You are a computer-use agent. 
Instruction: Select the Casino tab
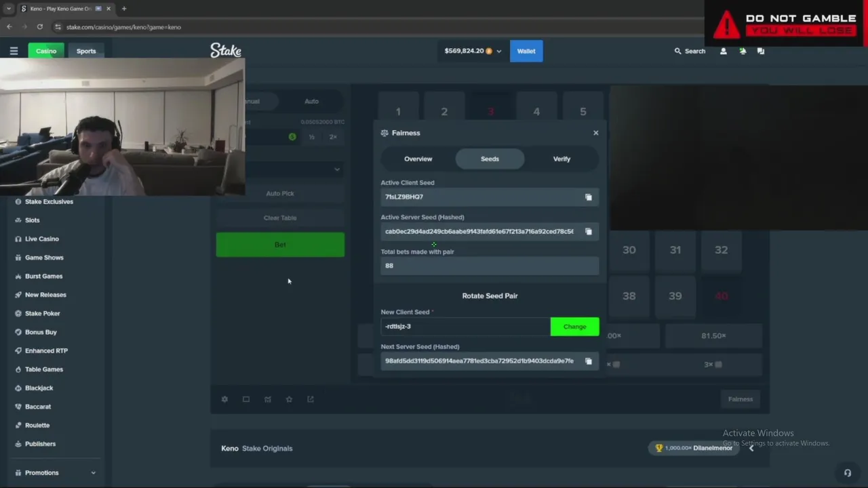(x=46, y=52)
